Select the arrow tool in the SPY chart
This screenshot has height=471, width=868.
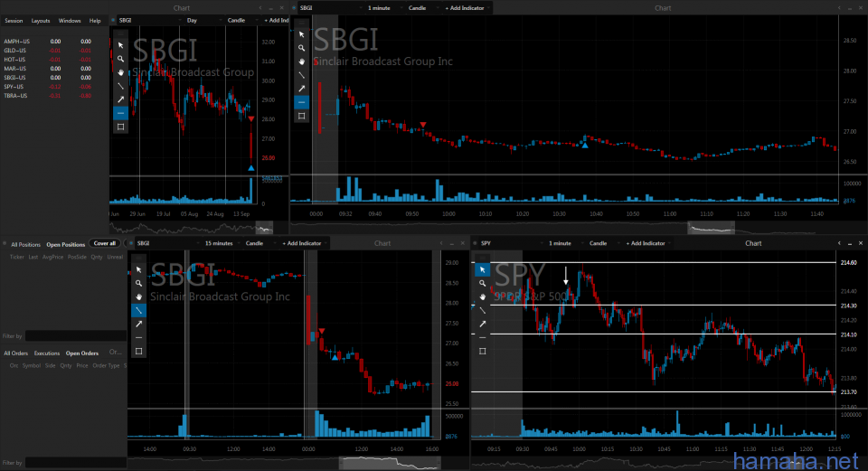point(483,324)
